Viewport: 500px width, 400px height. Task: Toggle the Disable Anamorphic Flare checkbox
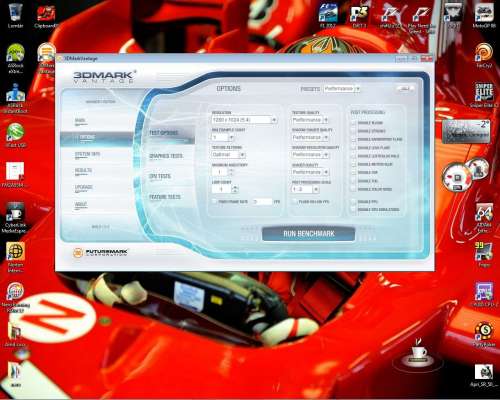353,139
